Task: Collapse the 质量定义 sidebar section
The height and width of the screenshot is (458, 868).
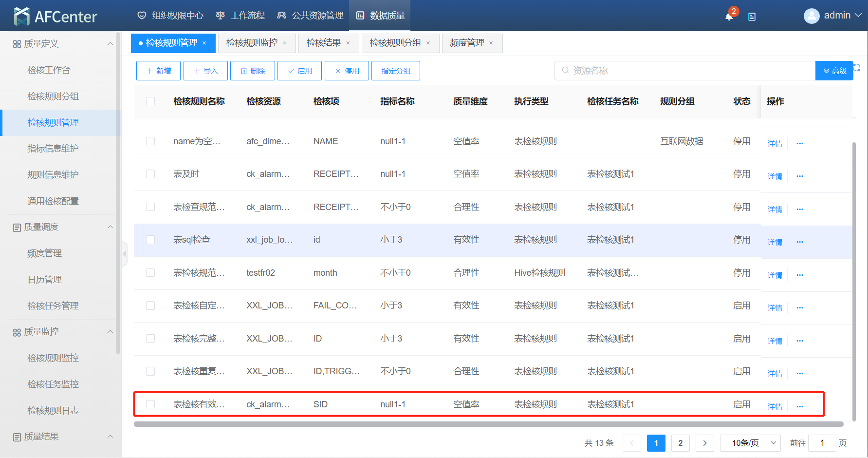Action: [x=110, y=44]
